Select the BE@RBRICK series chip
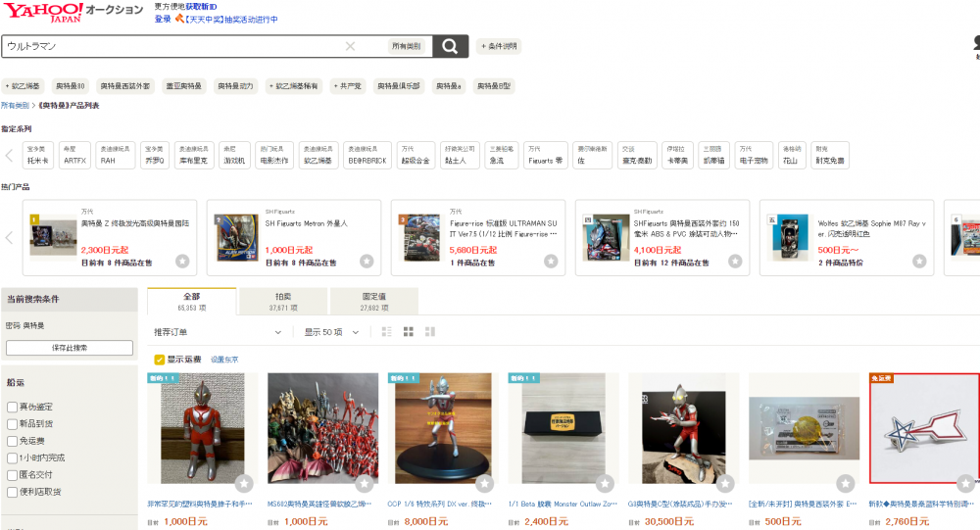This screenshot has height=530, width=980. [x=368, y=155]
